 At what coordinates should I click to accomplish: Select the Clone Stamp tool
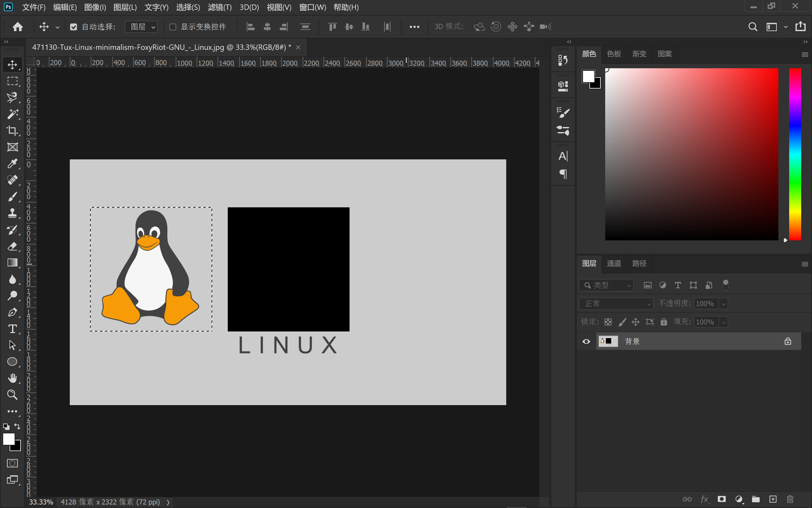pos(12,213)
